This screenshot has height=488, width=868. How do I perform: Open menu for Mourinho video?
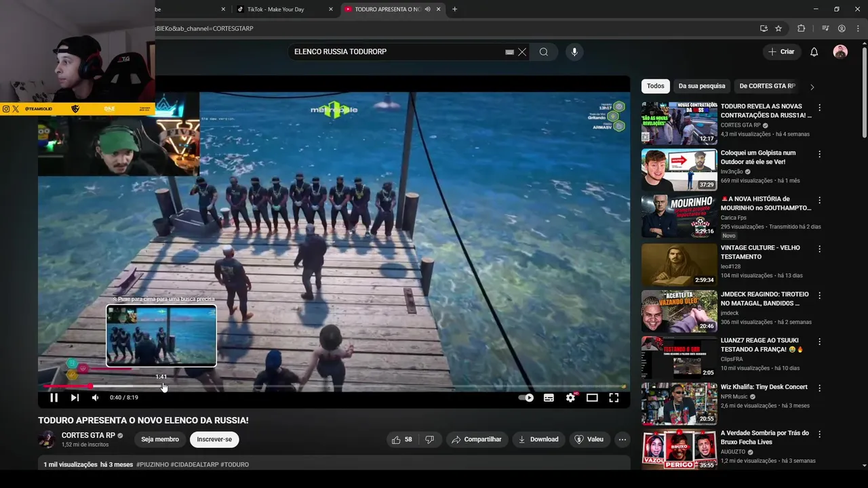coord(819,201)
